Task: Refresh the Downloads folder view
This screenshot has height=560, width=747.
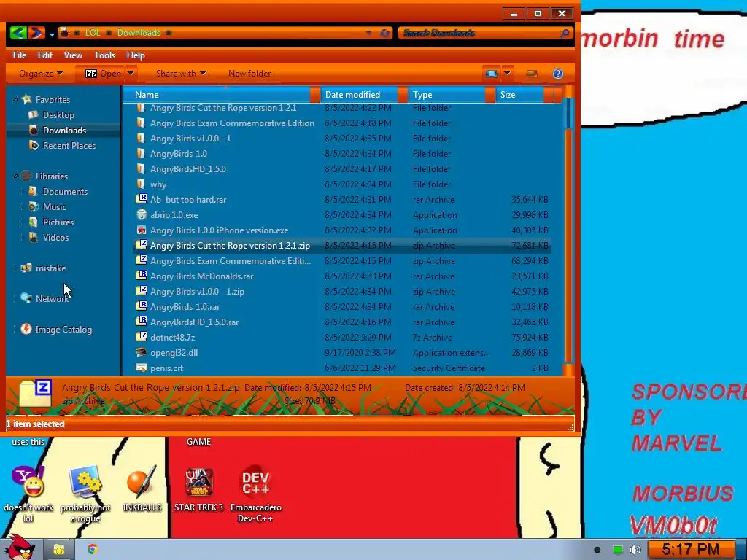Action: [x=385, y=33]
